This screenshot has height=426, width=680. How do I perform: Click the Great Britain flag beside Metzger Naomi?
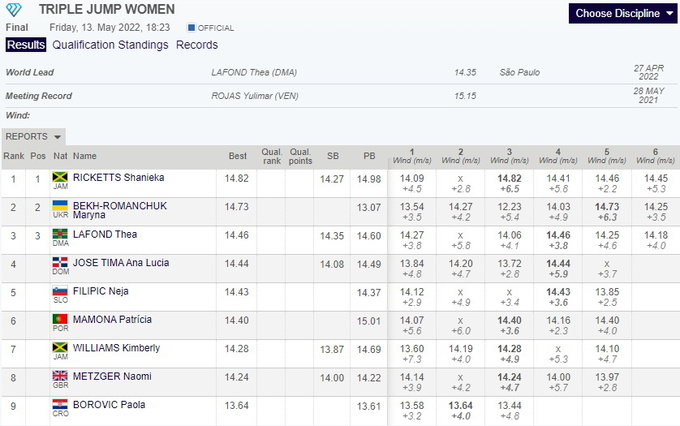click(x=60, y=376)
